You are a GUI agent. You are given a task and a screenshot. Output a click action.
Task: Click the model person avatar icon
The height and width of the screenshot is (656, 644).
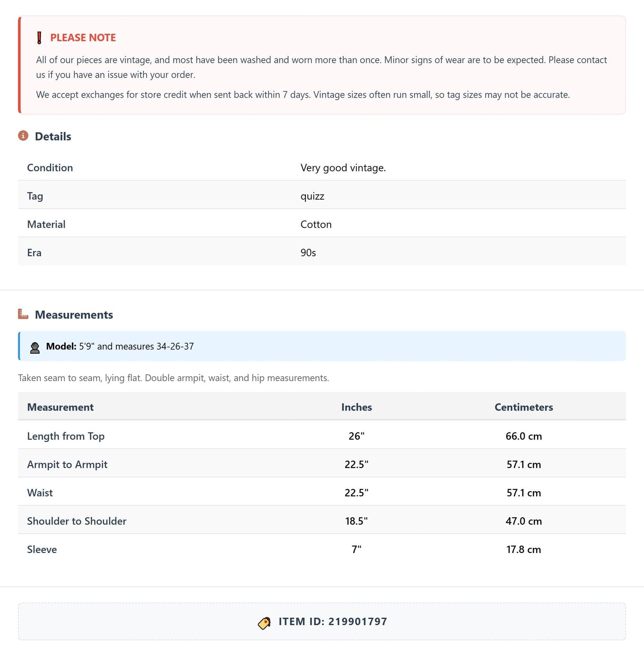pyautogui.click(x=35, y=347)
